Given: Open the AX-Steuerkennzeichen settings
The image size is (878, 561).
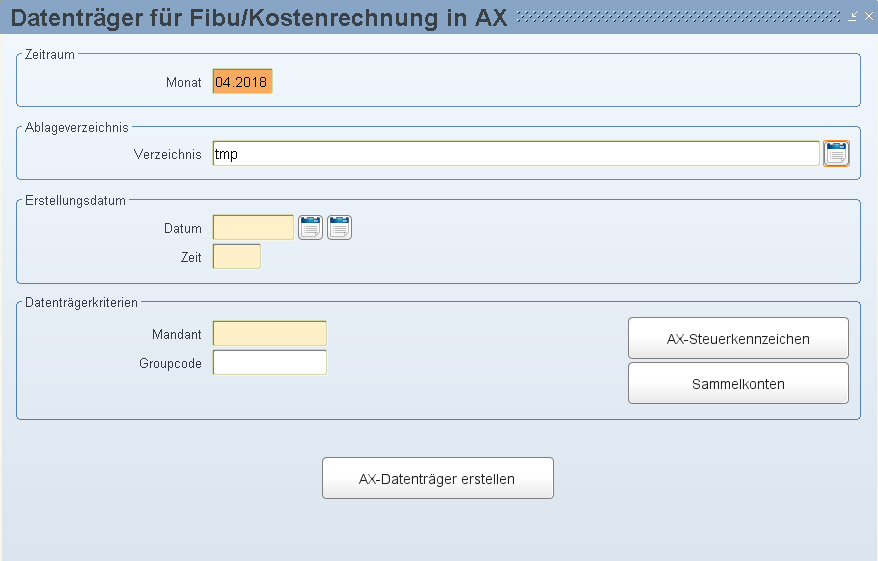Looking at the screenshot, I should [738, 338].
